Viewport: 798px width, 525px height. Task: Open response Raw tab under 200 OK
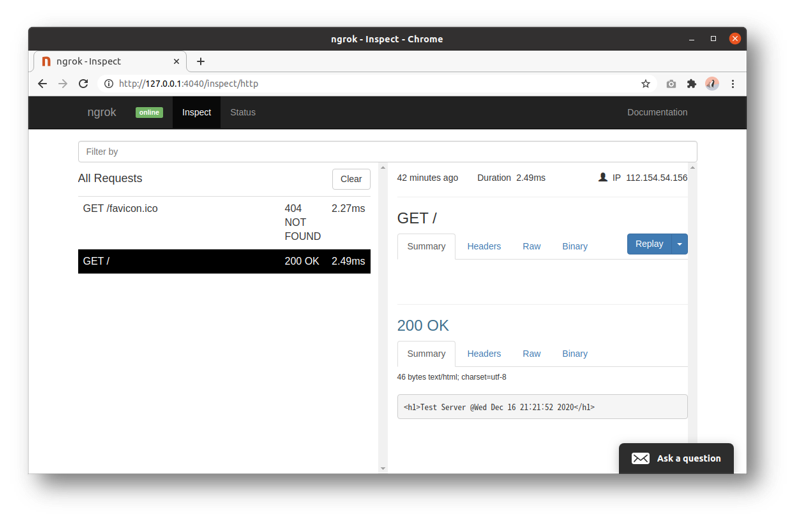coord(531,354)
